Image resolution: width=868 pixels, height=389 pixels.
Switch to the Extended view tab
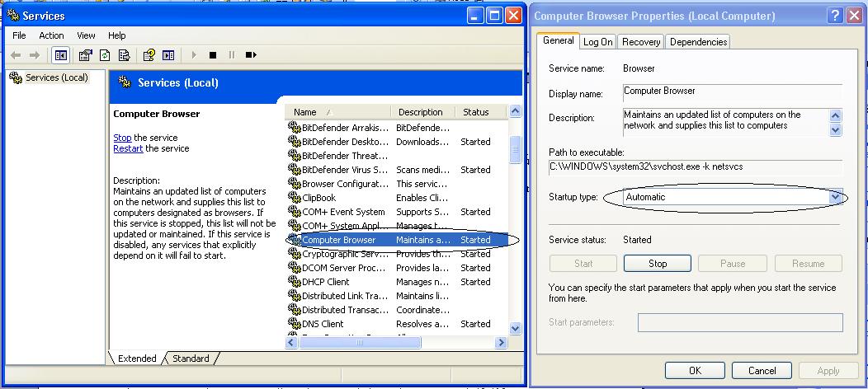pyautogui.click(x=137, y=359)
